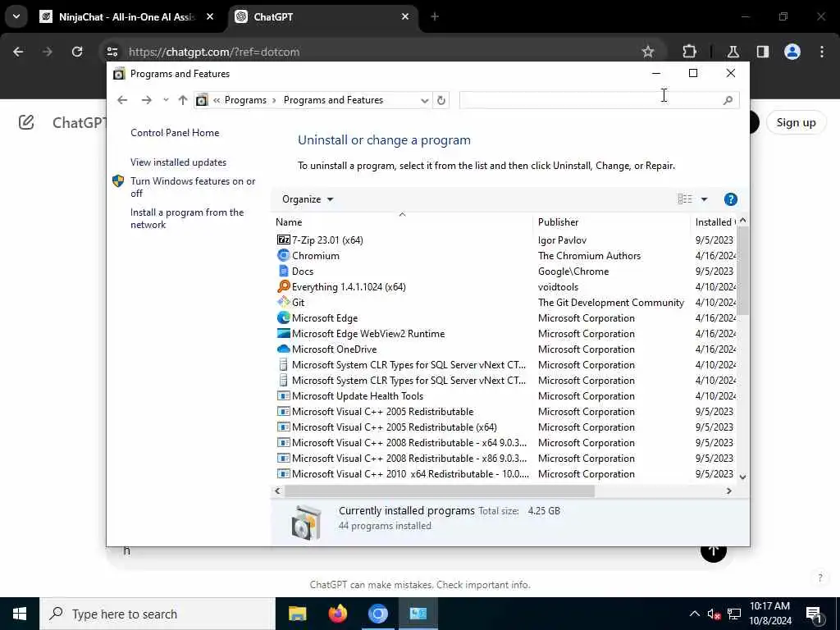Click the Windows taskbar search box

[x=157, y=614]
